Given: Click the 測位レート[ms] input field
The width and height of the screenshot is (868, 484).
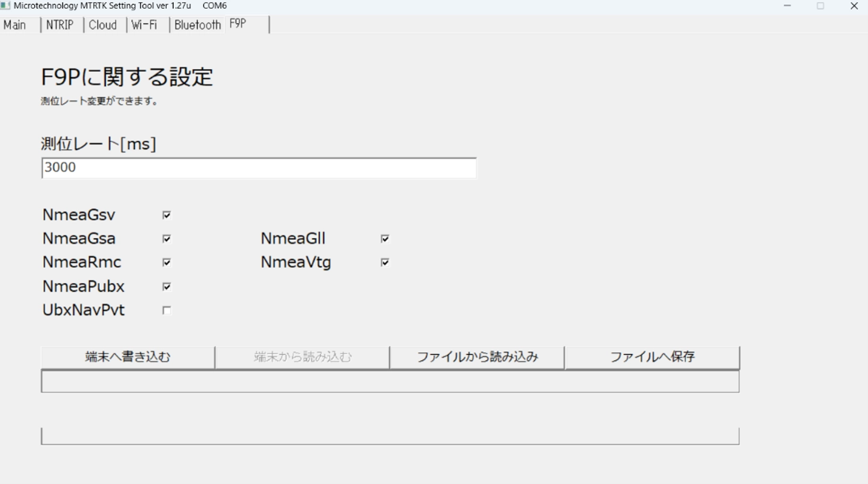Looking at the screenshot, I should tap(259, 168).
